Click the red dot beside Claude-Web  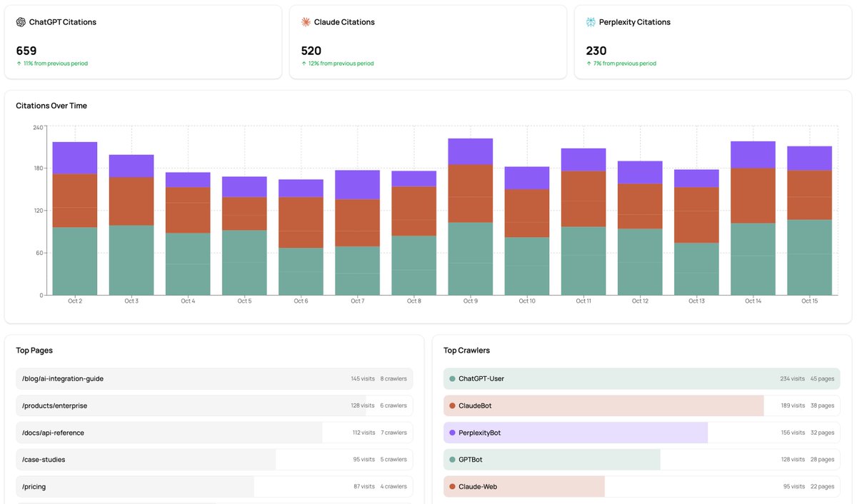[x=451, y=486]
